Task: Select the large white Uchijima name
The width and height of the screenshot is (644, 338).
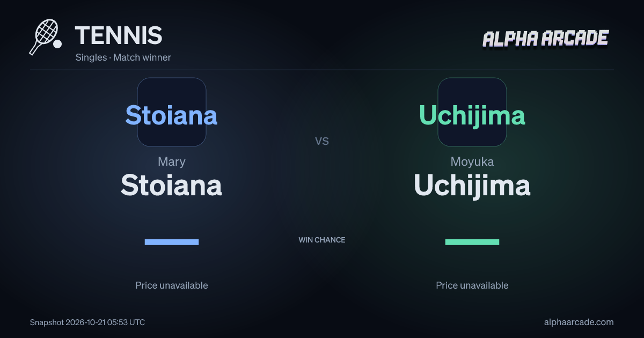Action: point(472,185)
